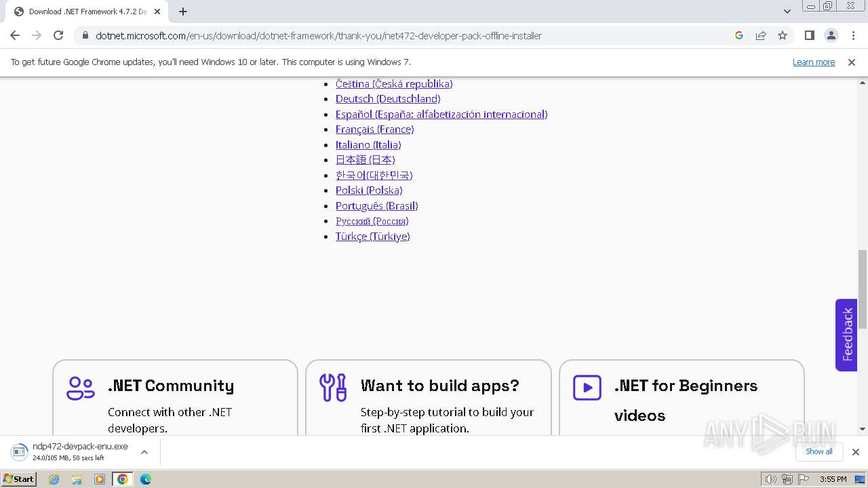This screenshot has height=488, width=868.
Task: Select Português (Brasil) language link
Action: pyautogui.click(x=376, y=206)
